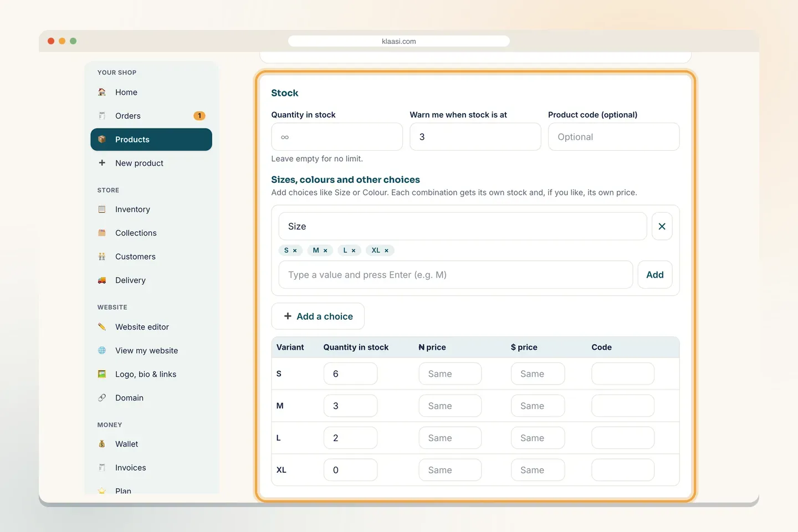The width and height of the screenshot is (798, 532).
Task: Click the Customers people icon
Action: [x=102, y=257]
